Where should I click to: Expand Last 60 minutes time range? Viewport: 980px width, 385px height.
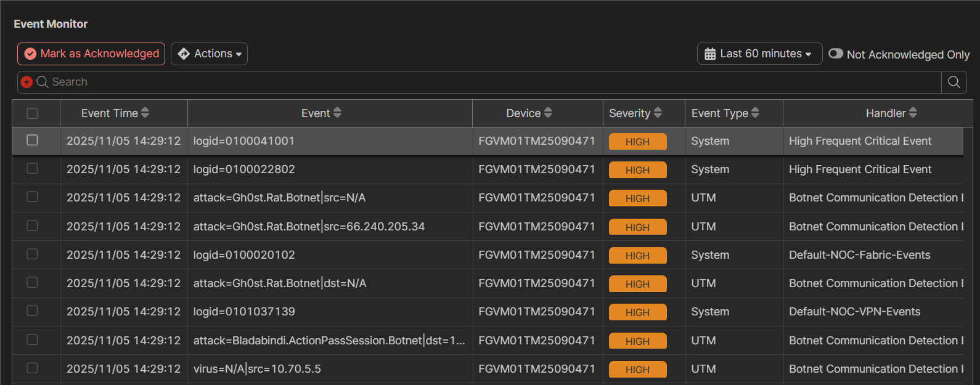click(x=759, y=54)
